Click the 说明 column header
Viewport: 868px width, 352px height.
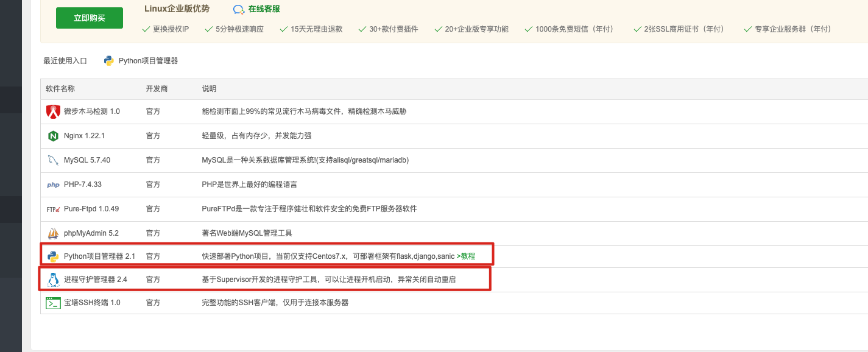pos(209,89)
